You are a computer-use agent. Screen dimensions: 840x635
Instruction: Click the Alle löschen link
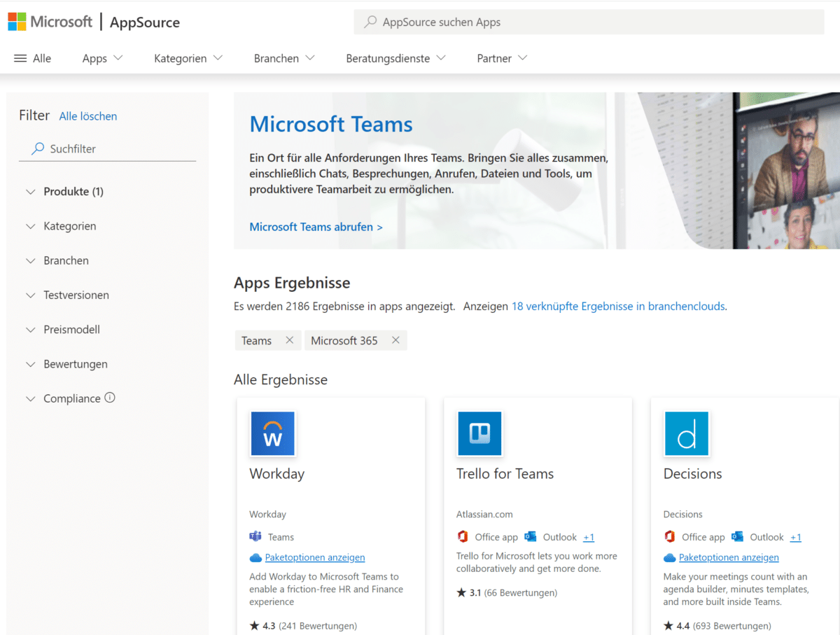[88, 116]
